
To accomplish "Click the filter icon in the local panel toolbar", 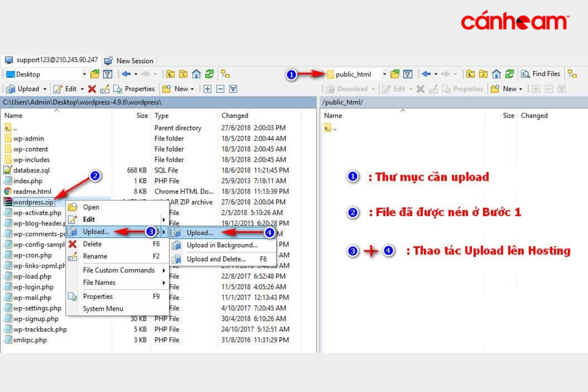I will point(108,74).
